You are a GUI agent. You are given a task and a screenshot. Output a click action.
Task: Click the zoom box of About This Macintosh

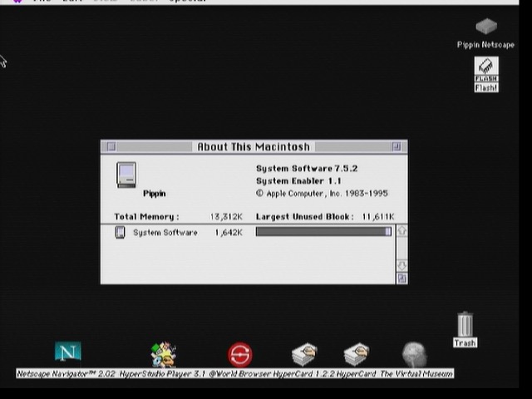click(397, 146)
